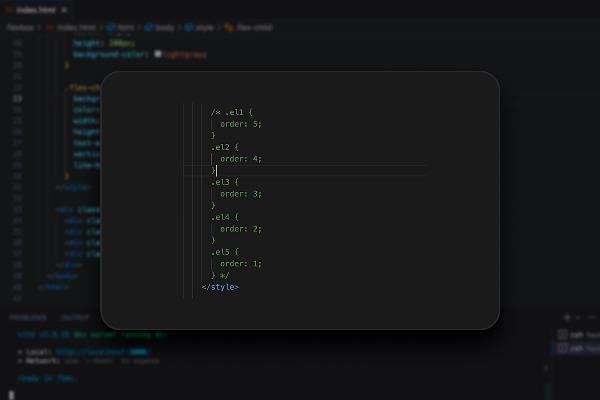This screenshot has width=600, height=400.
Task: Close the index.html tab
Action: tap(64, 10)
